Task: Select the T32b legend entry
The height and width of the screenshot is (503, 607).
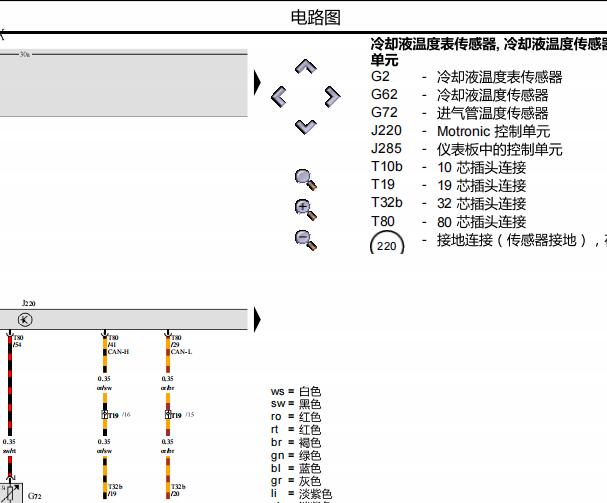Action: pyautogui.click(x=448, y=203)
